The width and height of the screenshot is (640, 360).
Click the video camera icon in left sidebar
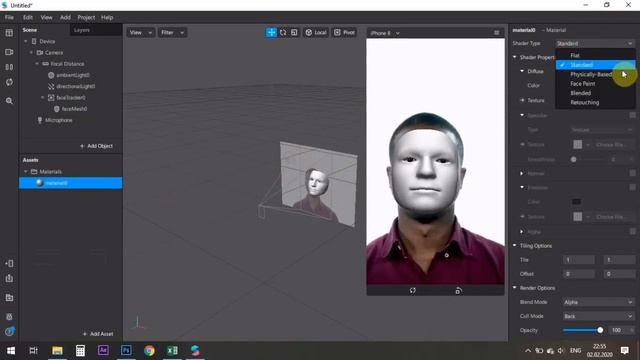pos(9,52)
